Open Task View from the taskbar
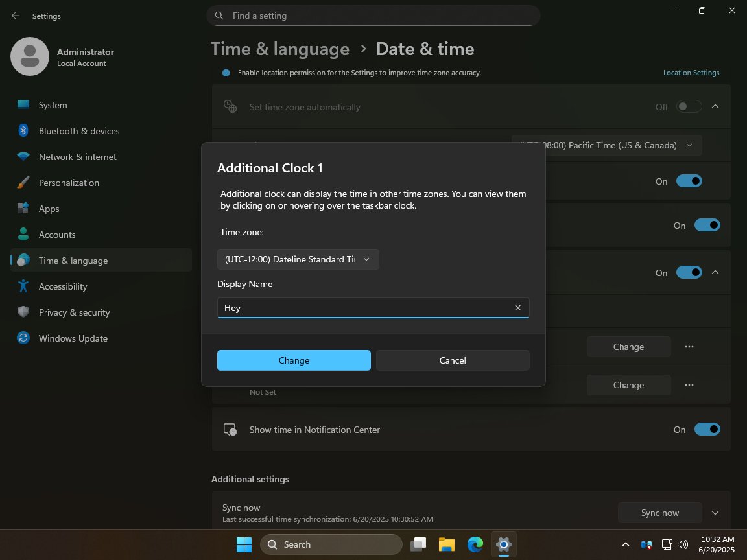 click(419, 544)
